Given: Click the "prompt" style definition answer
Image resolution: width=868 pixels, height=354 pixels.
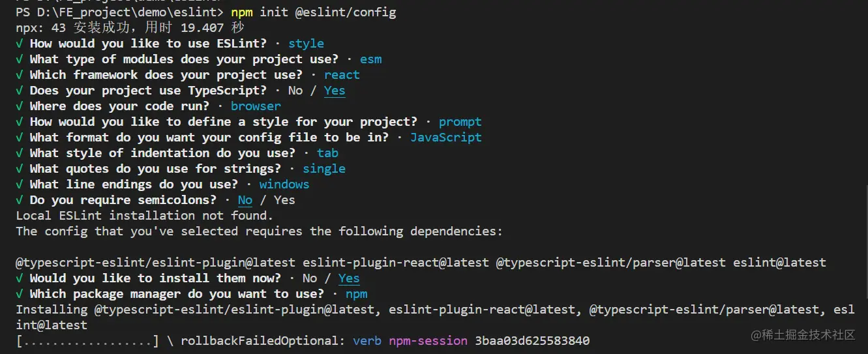Looking at the screenshot, I should [x=460, y=122].
